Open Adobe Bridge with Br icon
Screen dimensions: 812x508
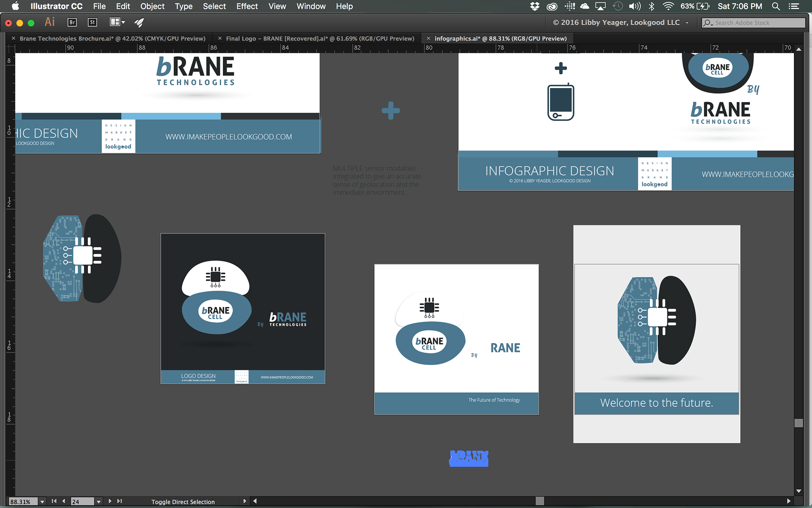pos(72,22)
